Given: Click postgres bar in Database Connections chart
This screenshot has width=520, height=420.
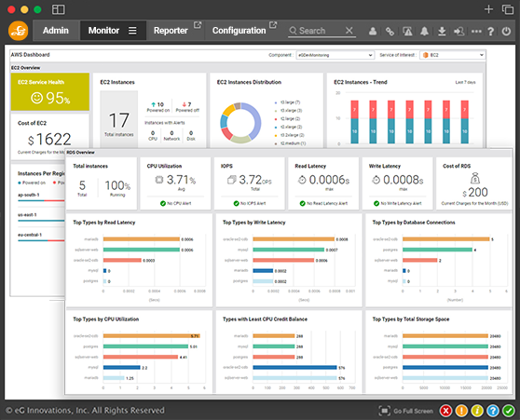Looking at the screenshot, I should [437, 250].
